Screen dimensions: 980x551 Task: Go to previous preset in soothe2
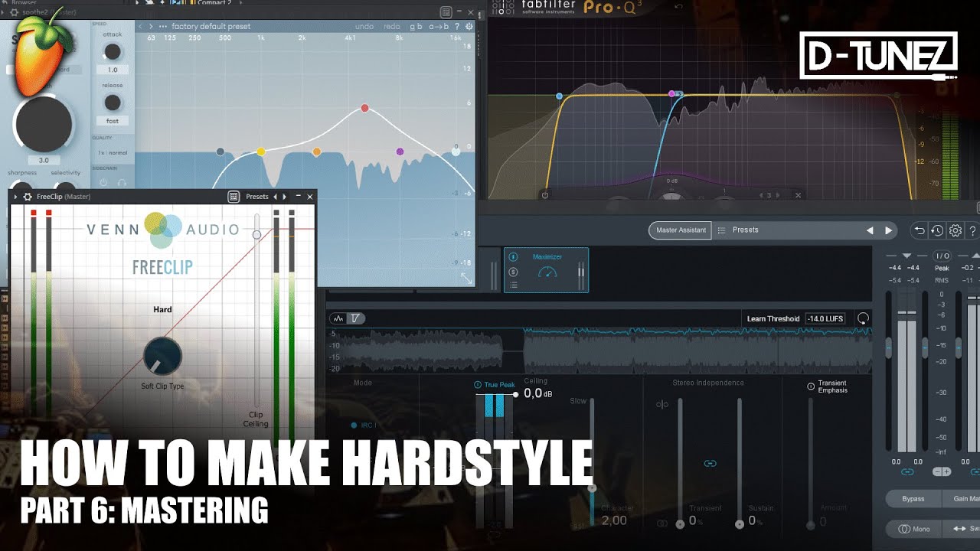[139, 26]
